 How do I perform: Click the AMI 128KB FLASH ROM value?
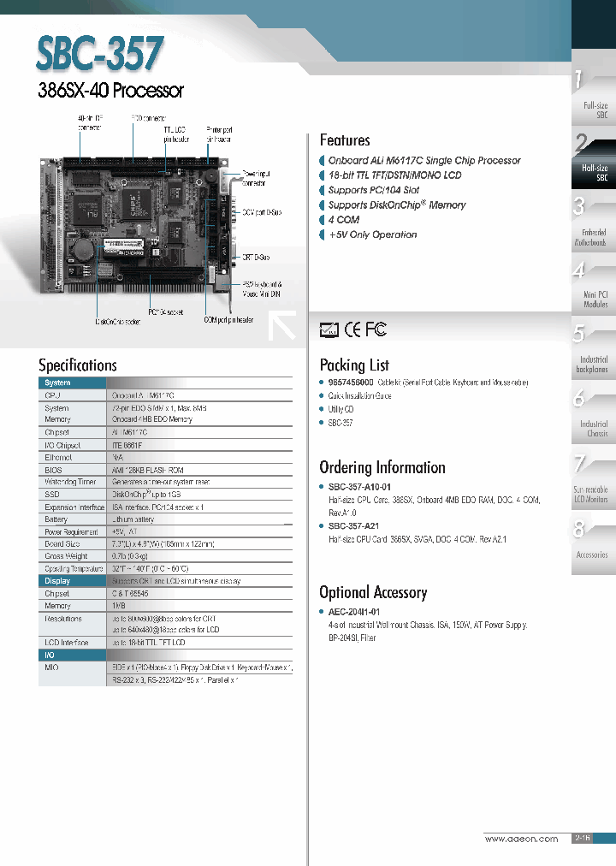tap(147, 470)
